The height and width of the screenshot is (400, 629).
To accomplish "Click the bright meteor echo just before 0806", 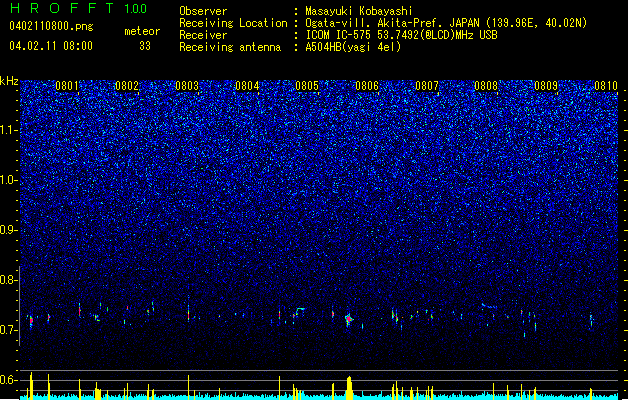I will pos(349,319).
